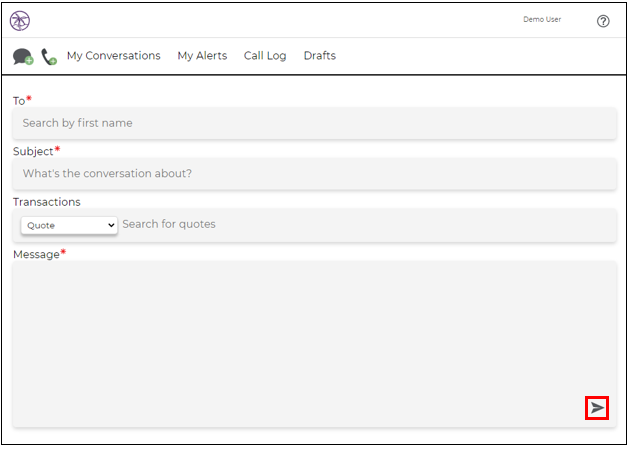The image size is (630, 449).
Task: Click the Subject label text
Action: (x=33, y=151)
